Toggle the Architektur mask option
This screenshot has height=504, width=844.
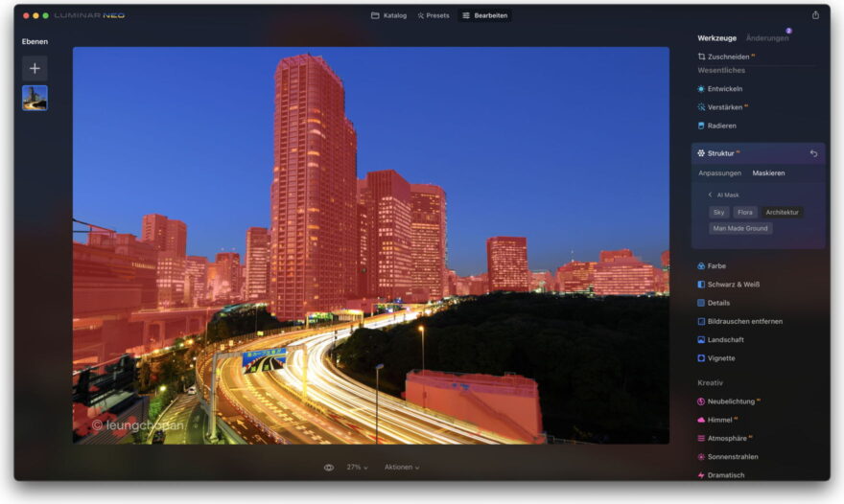click(x=782, y=213)
